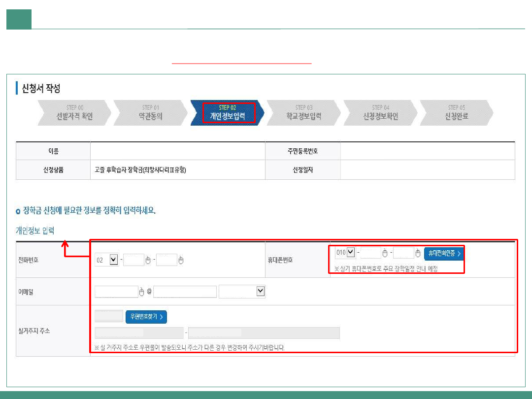
Task: Click mouse-input icon beside 휴대폰번호 middle field
Action: tap(385, 253)
